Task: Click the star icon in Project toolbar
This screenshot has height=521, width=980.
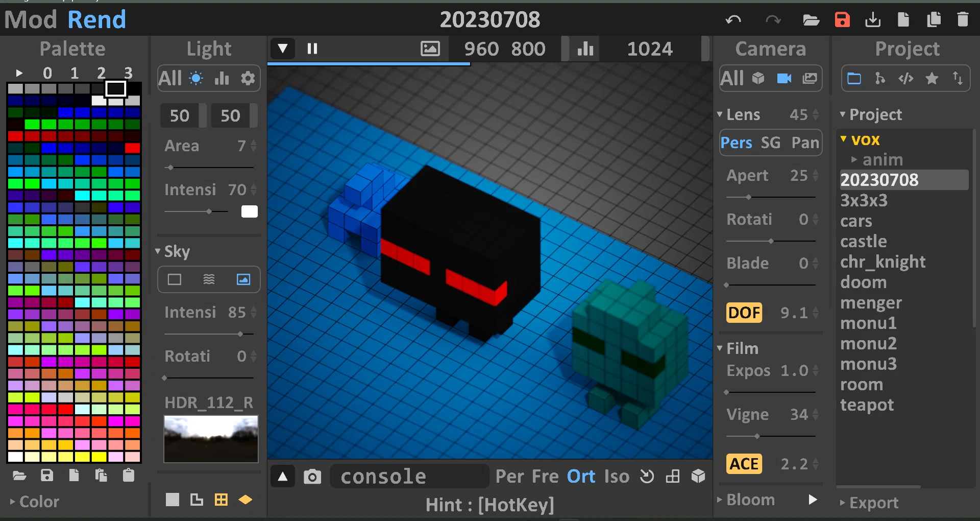Action: 932,78
